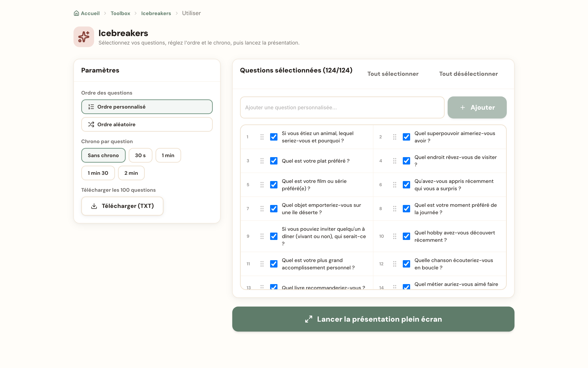Set the timer to 1 min 30
The image size is (588, 368).
(98, 173)
